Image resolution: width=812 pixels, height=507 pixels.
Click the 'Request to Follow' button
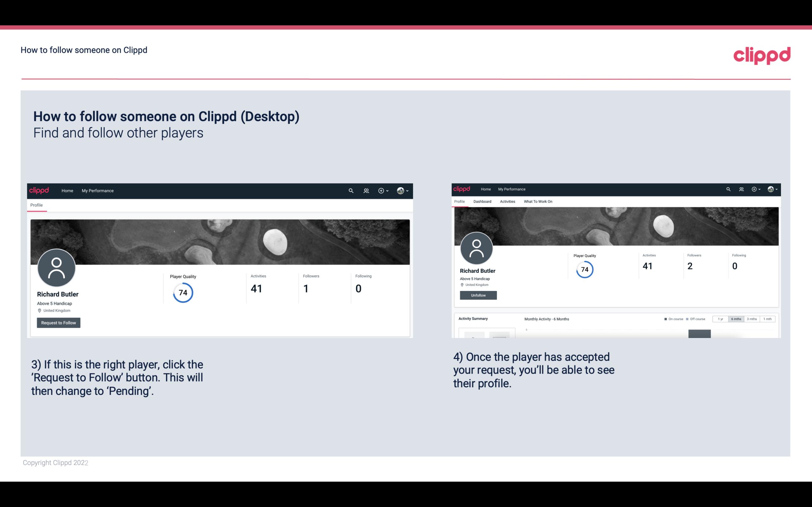tap(58, 323)
